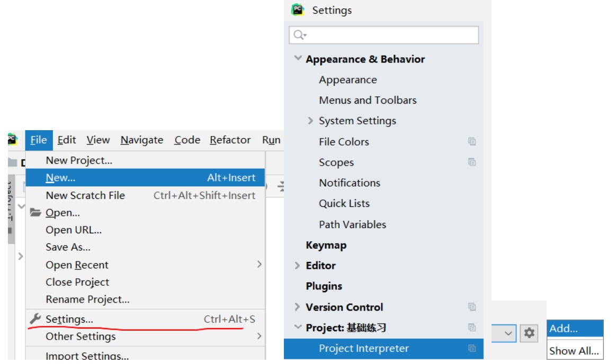The width and height of the screenshot is (616, 364).
Task: Focus the Settings search field
Action: pos(389,35)
